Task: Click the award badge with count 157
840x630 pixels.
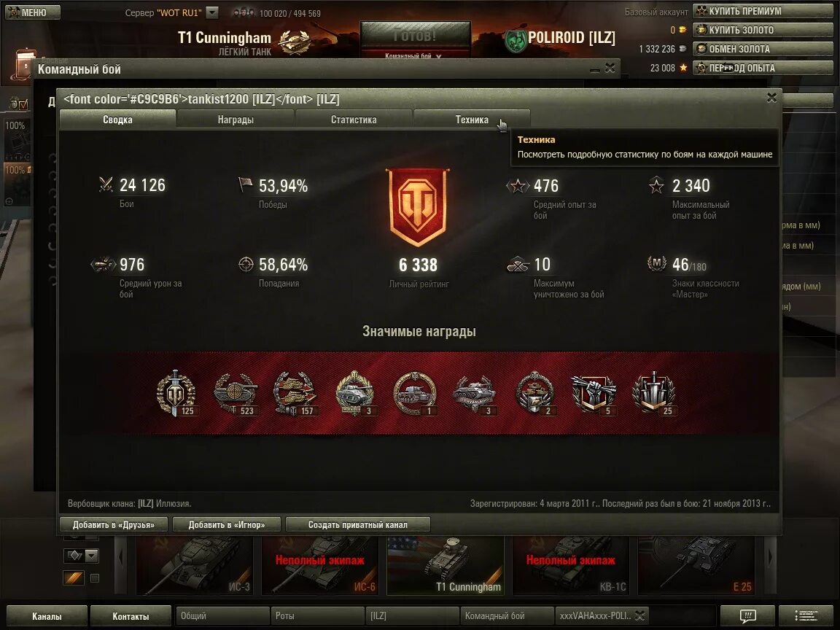Action: click(x=295, y=394)
